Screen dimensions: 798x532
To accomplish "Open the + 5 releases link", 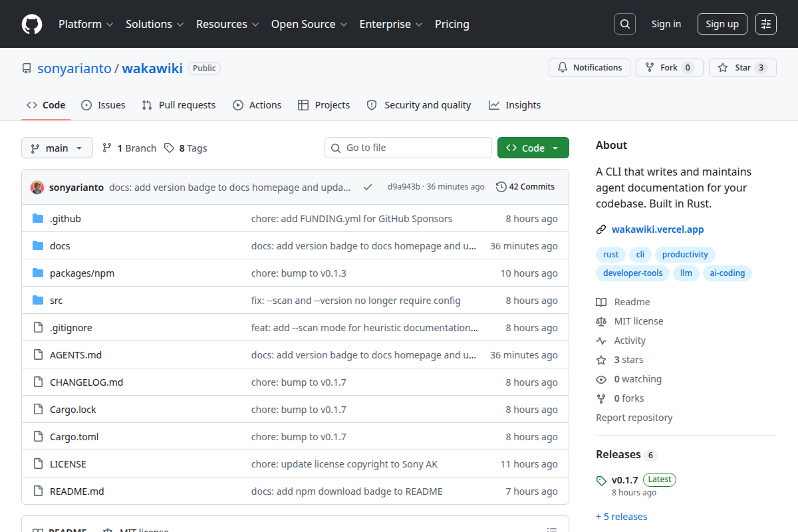I will [622, 517].
